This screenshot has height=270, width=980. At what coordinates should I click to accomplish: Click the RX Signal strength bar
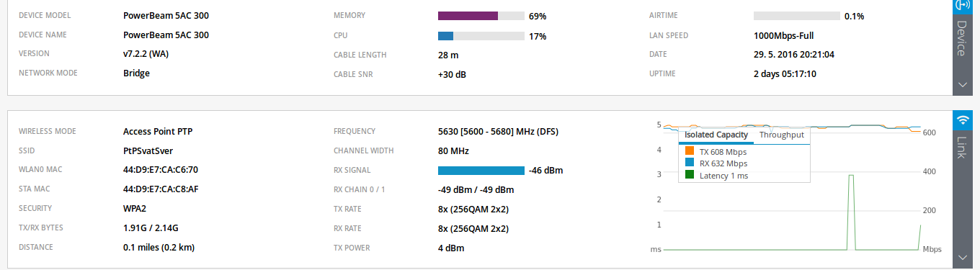[481, 171]
